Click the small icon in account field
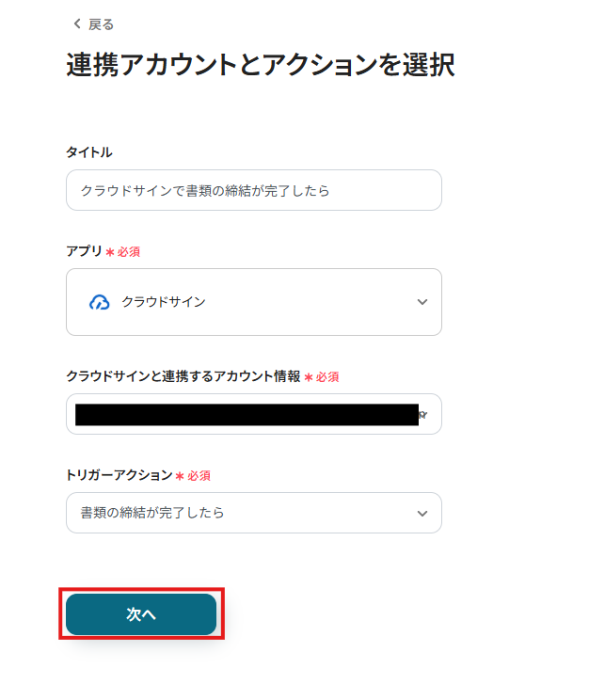Screen dimensions: 589x700 point(423,414)
